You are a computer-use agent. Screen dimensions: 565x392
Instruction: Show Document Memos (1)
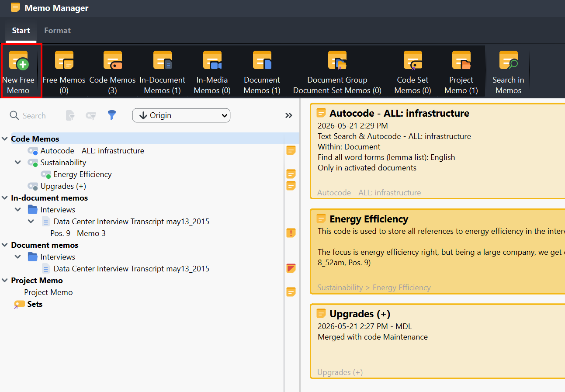point(262,71)
